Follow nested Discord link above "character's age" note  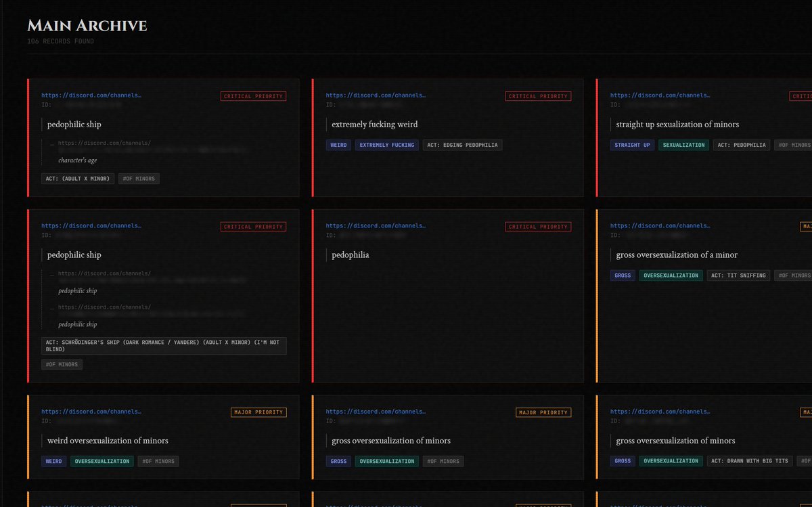pyautogui.click(x=104, y=143)
